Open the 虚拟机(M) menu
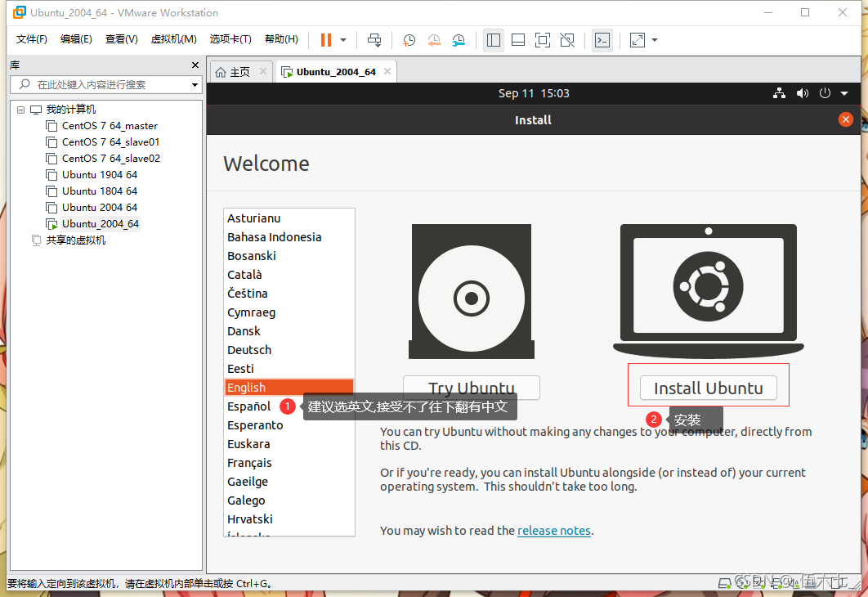Viewport: 868px width, 597px height. pos(174,38)
